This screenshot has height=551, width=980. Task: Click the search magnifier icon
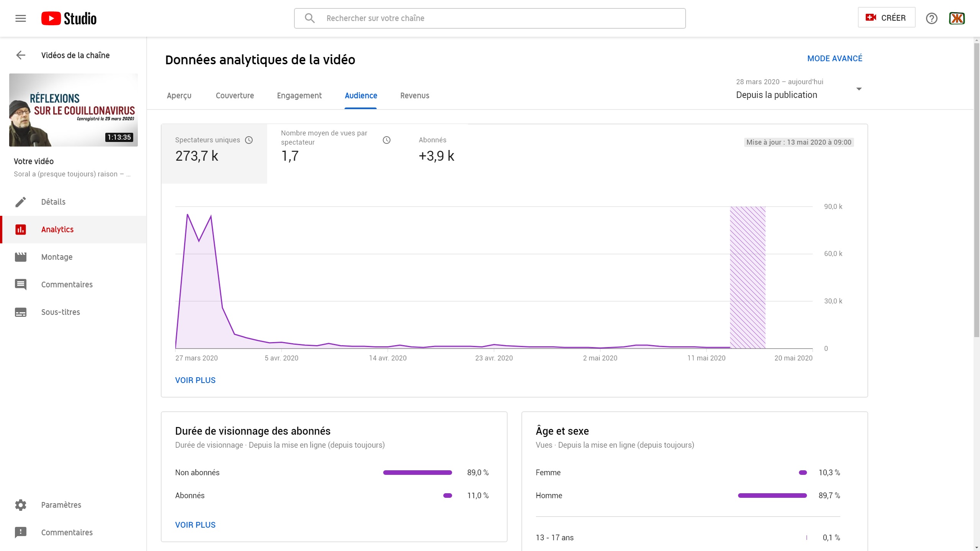pyautogui.click(x=310, y=18)
